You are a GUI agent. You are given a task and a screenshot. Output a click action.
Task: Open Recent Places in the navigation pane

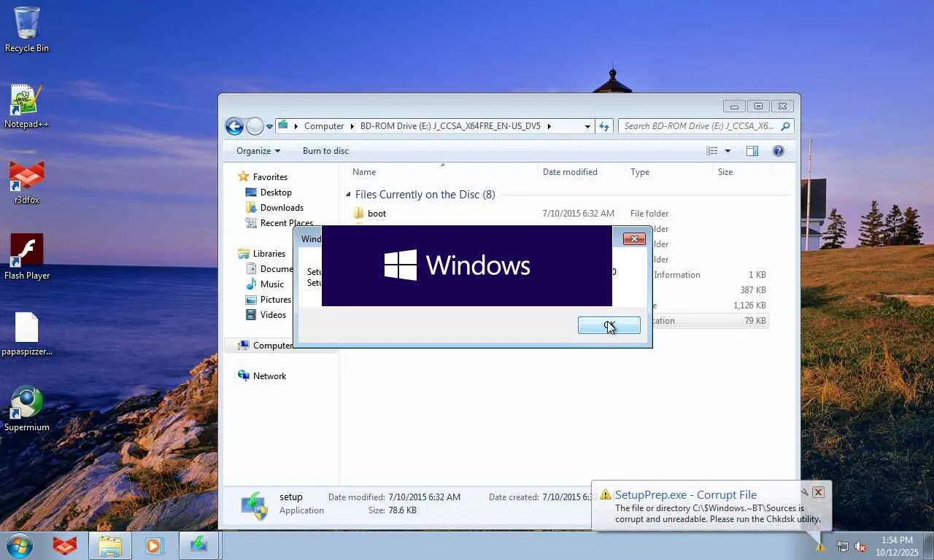pos(287,223)
